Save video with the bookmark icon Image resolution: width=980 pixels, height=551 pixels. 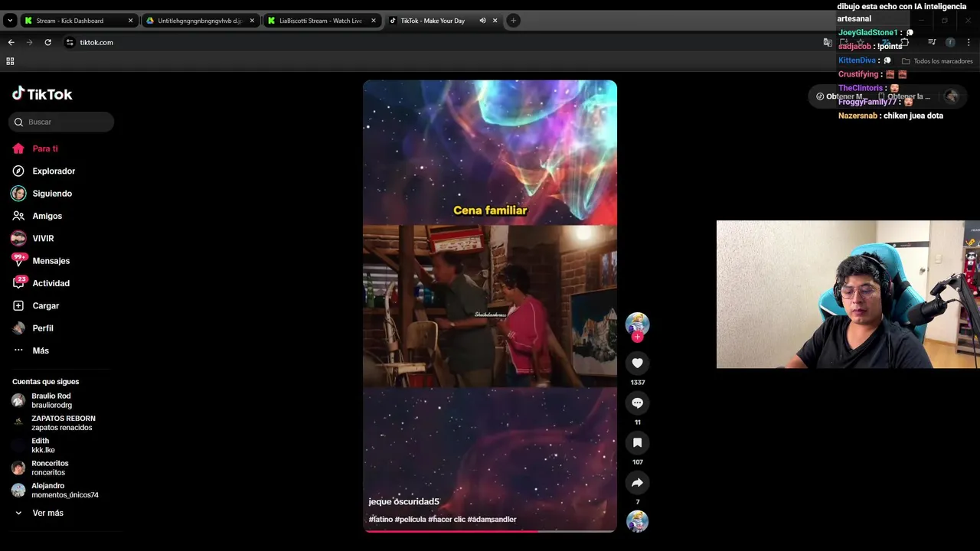pyautogui.click(x=637, y=442)
